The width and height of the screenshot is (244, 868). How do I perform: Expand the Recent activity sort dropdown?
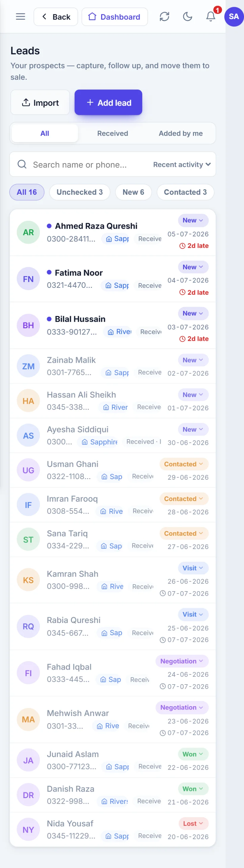(182, 164)
